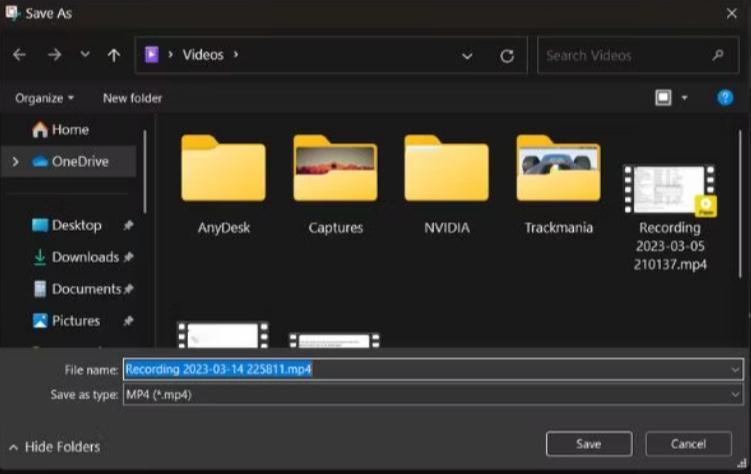
Task: Go forward with the right arrow
Action: tap(55, 55)
